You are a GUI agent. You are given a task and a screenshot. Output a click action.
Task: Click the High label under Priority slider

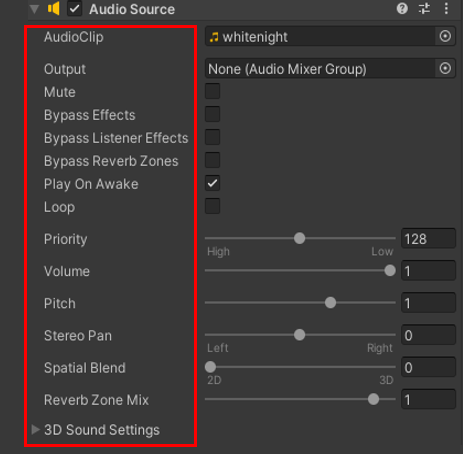218,252
